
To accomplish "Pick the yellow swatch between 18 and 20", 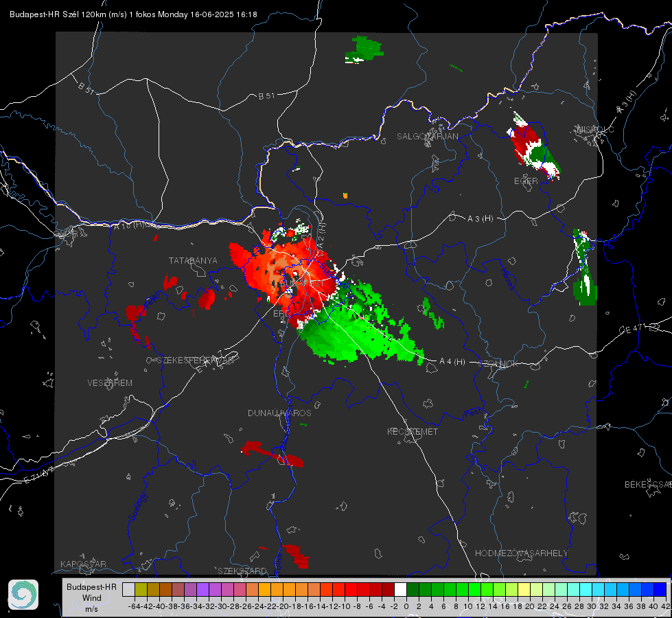I will 524,589.
